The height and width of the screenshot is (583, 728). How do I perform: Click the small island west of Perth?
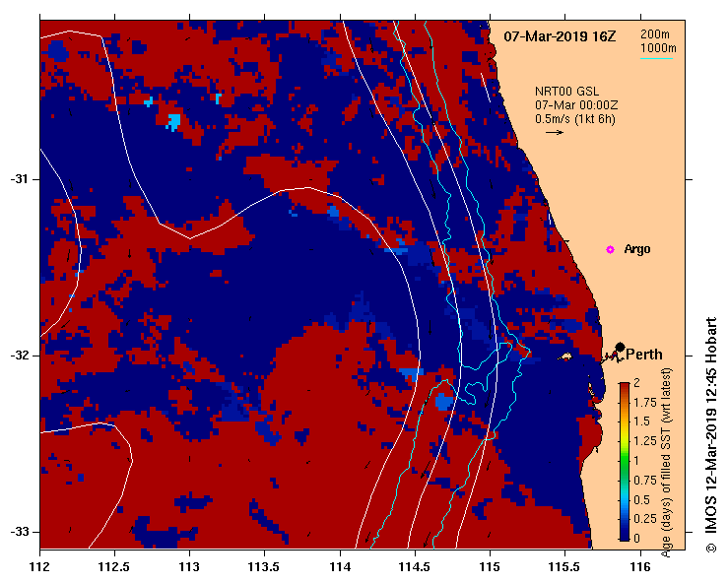pos(565,357)
